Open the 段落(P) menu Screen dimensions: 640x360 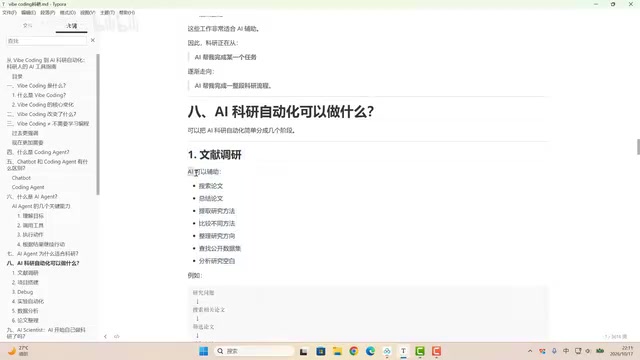pyautogui.click(x=47, y=13)
